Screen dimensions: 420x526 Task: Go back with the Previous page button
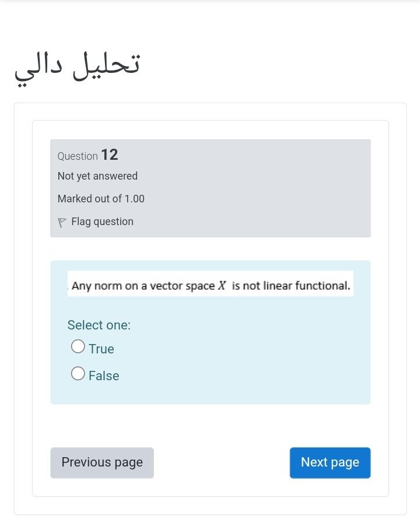(x=102, y=462)
